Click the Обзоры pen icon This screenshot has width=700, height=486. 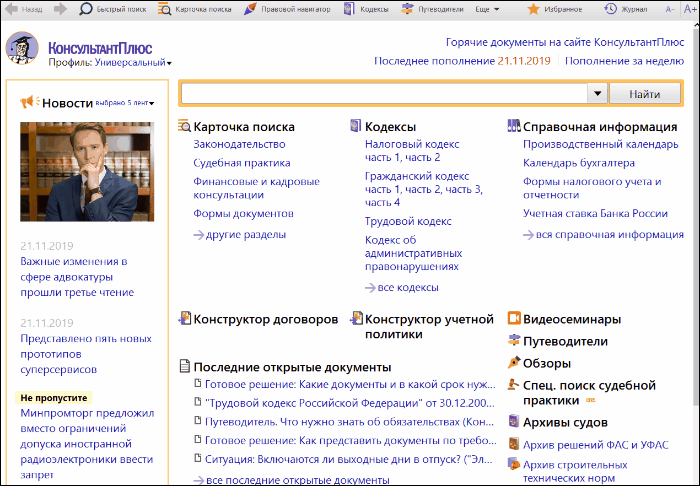click(514, 362)
